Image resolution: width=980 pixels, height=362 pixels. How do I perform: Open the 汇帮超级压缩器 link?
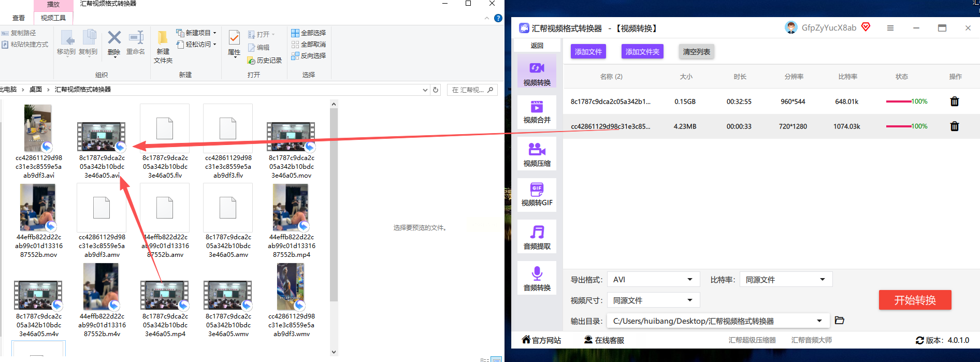[752, 340]
